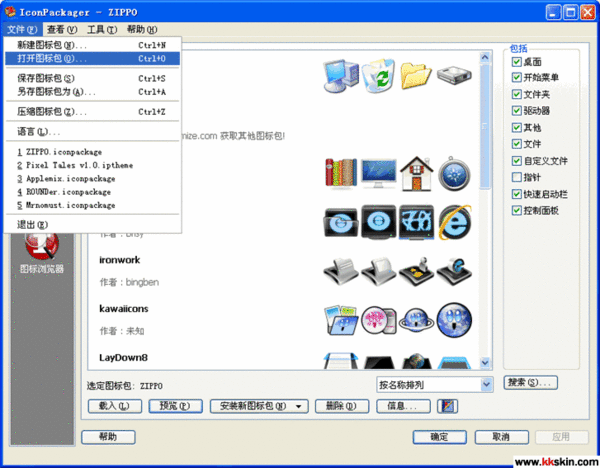The width and height of the screenshot is (600, 468).
Task: Click the computer icon in the top preview row
Action: [x=341, y=76]
